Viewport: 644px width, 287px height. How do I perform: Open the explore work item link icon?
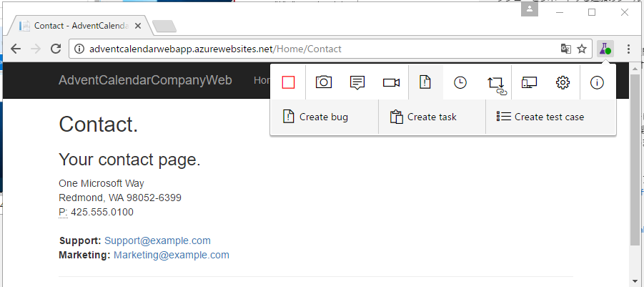pyautogui.click(x=497, y=85)
